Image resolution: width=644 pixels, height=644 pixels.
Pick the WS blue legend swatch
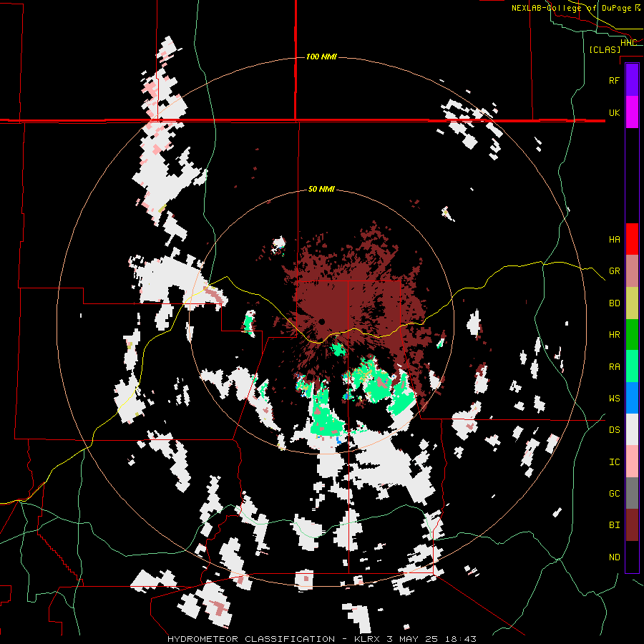(x=632, y=398)
